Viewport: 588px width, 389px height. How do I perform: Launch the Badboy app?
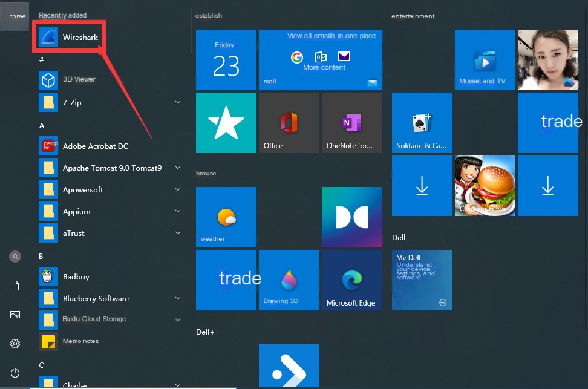(65, 277)
